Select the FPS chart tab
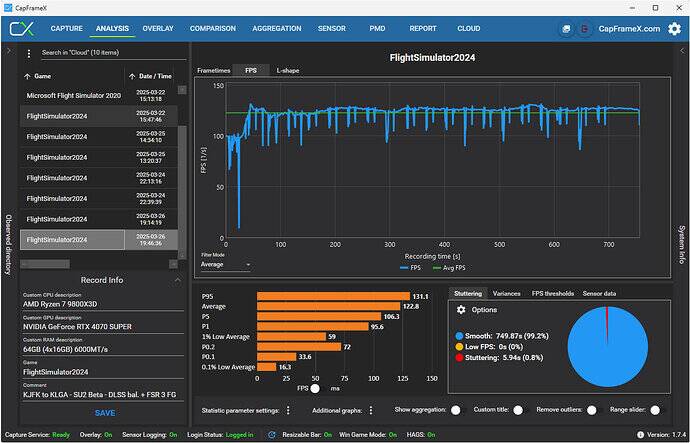 (x=251, y=71)
